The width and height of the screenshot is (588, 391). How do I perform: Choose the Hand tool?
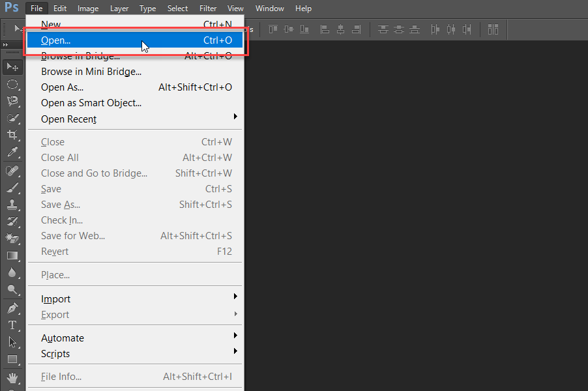pyautogui.click(x=12, y=377)
